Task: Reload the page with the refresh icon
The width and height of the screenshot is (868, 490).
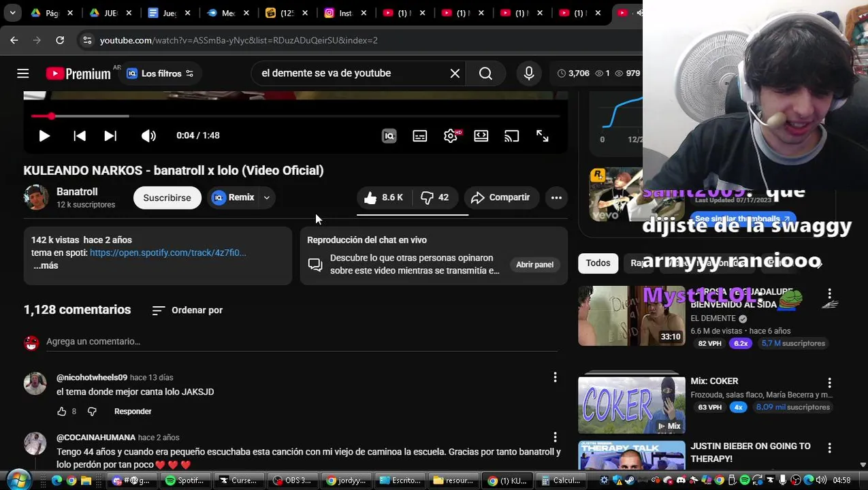Action: (x=60, y=40)
